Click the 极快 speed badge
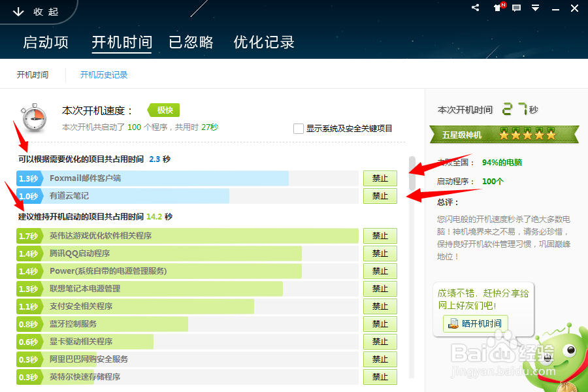Image resolution: width=588 pixels, height=392 pixels. [x=163, y=110]
